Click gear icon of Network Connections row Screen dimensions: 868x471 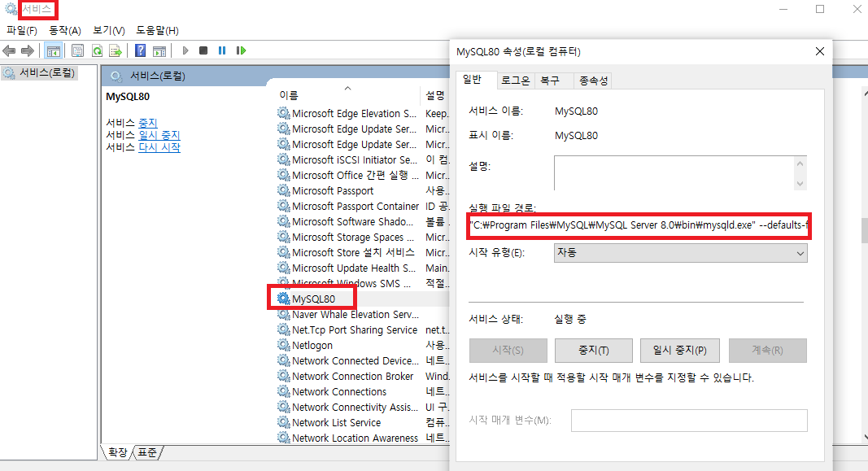283,391
